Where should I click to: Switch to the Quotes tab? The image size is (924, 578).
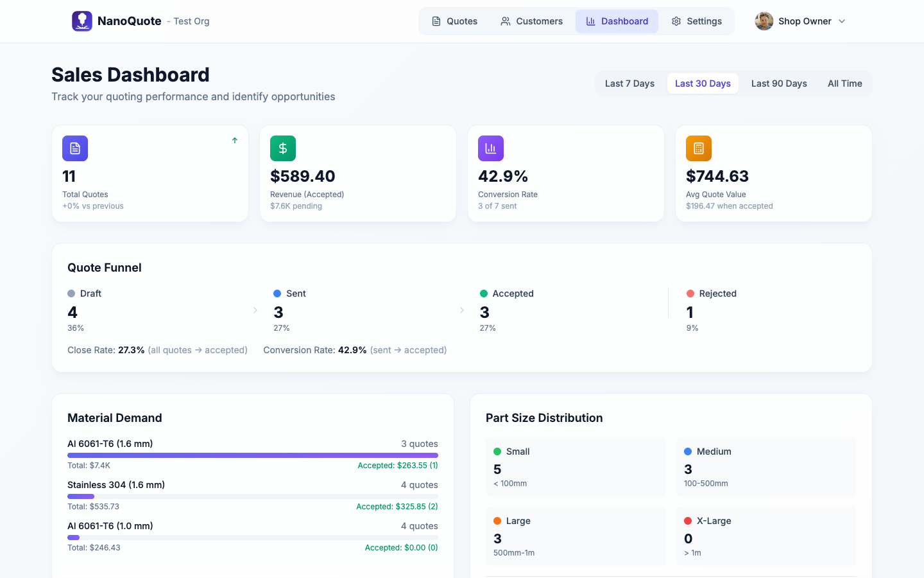click(455, 21)
